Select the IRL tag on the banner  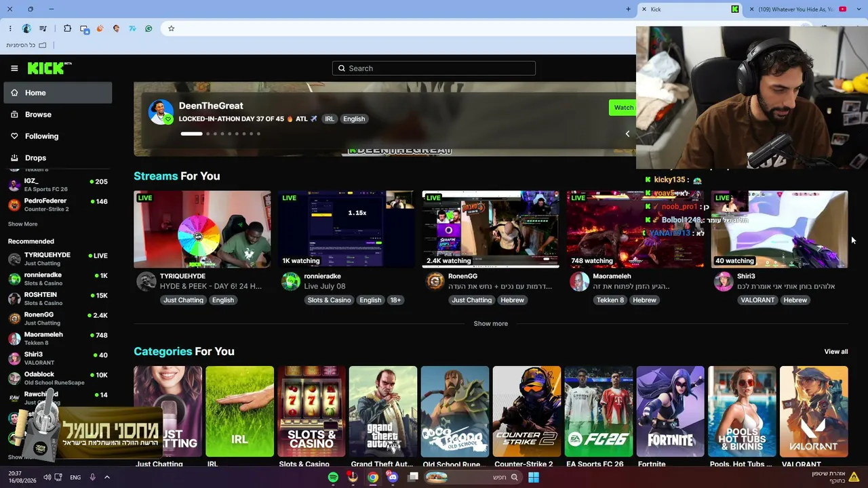coord(330,119)
